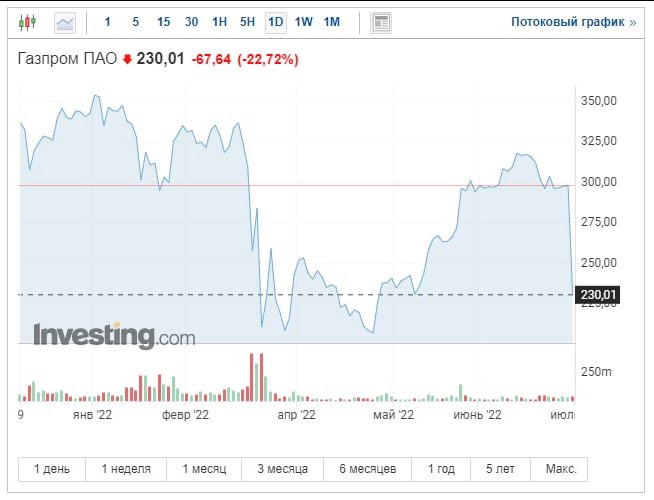Select the 5H interval
Image resolution: width=654 pixels, height=500 pixels.
pyautogui.click(x=248, y=21)
